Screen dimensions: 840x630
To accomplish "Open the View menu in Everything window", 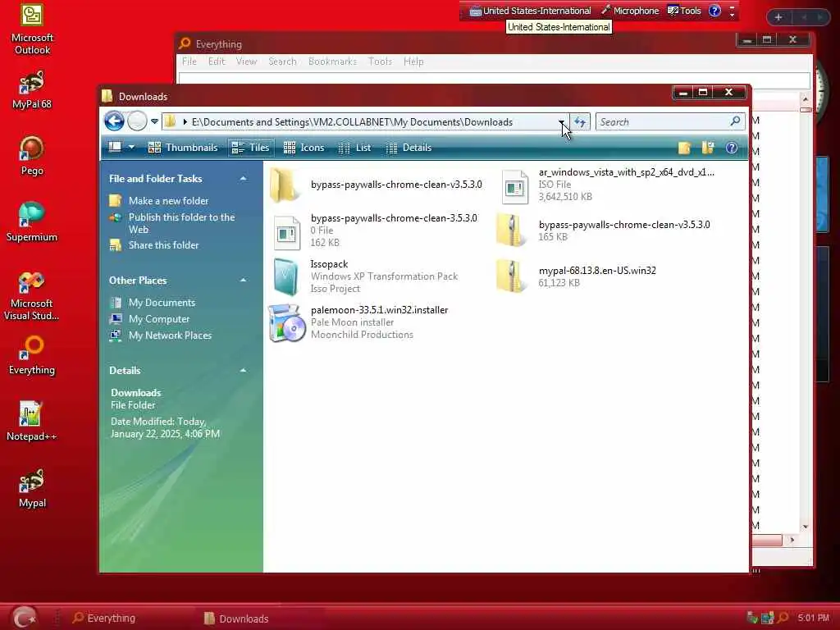I will point(246,62).
